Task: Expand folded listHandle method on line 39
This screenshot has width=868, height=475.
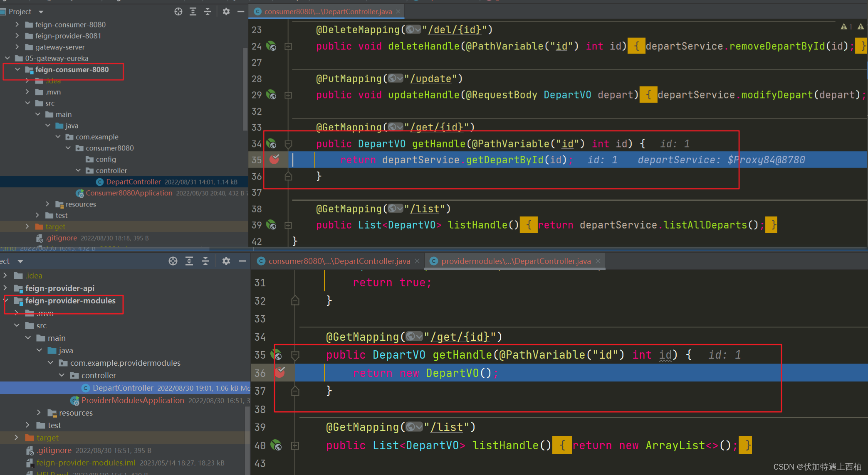Action: point(288,225)
